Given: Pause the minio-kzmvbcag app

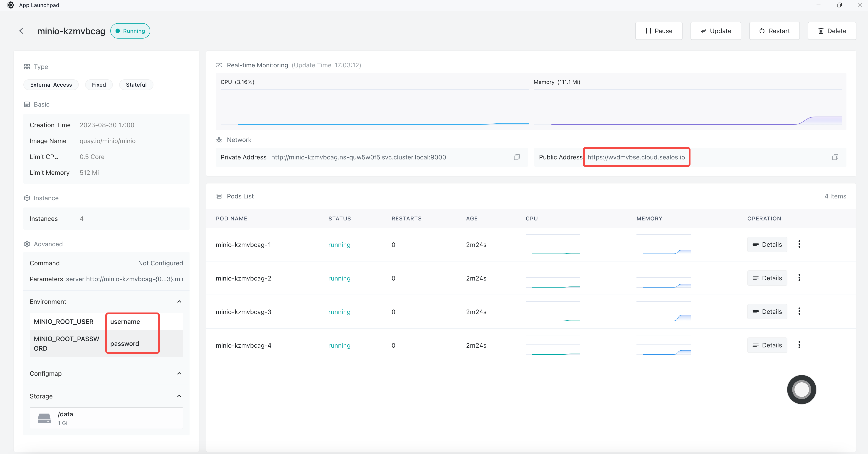Looking at the screenshot, I should point(659,31).
